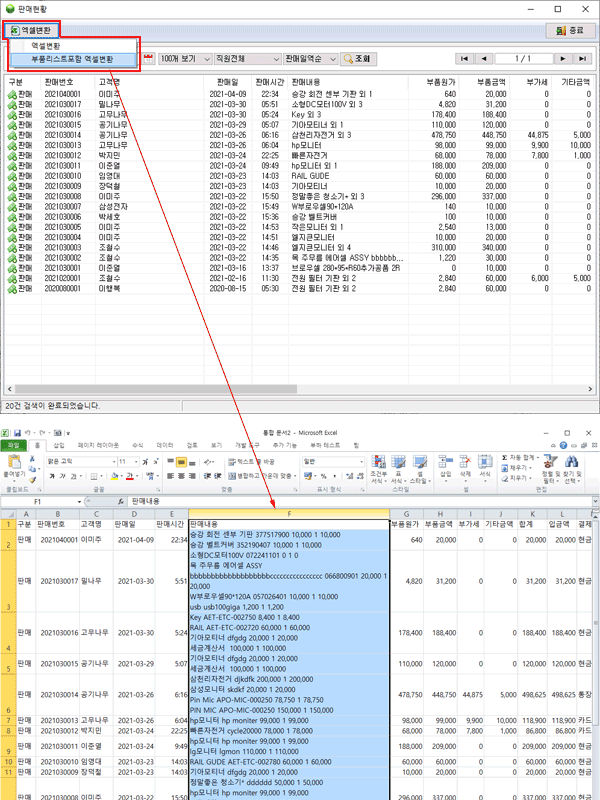Click the 조회 search button
Viewport: 600px width, 800px height.
click(358, 59)
